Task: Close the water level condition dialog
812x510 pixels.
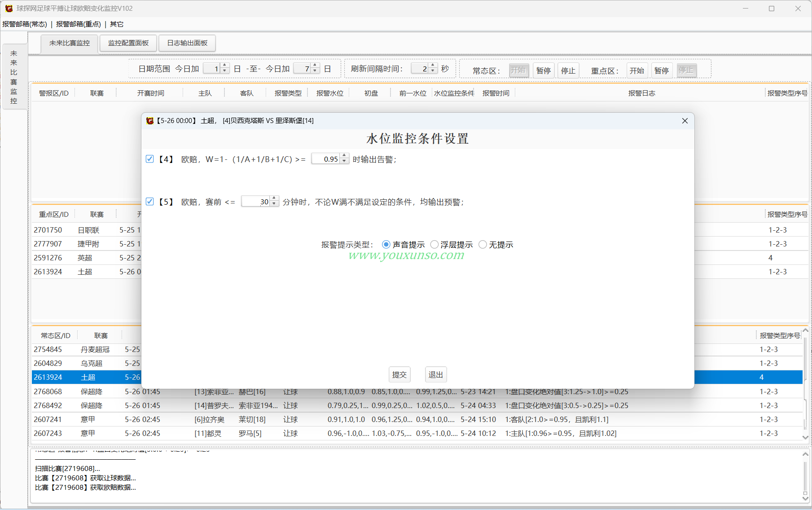Action: coord(685,121)
